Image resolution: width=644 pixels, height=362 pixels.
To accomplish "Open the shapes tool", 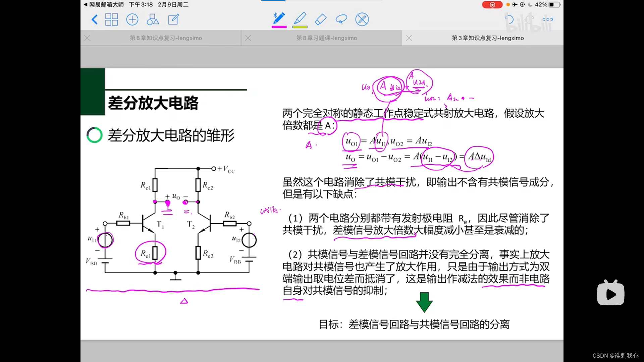I will coord(153,19).
